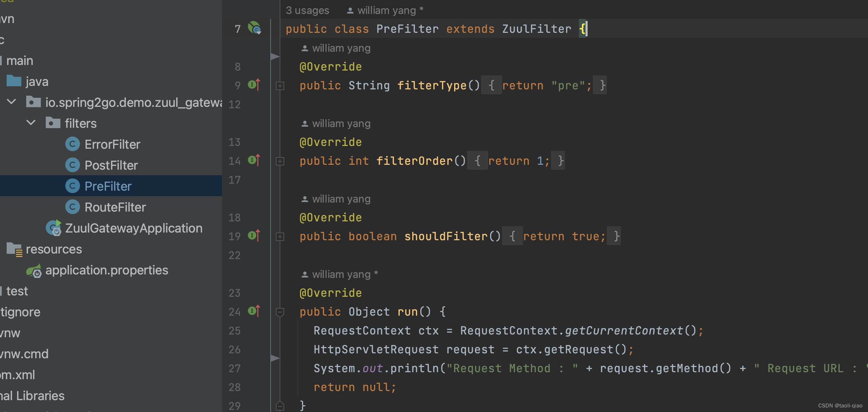
Task: Collapse the filters package in project tree
Action: click(x=31, y=123)
